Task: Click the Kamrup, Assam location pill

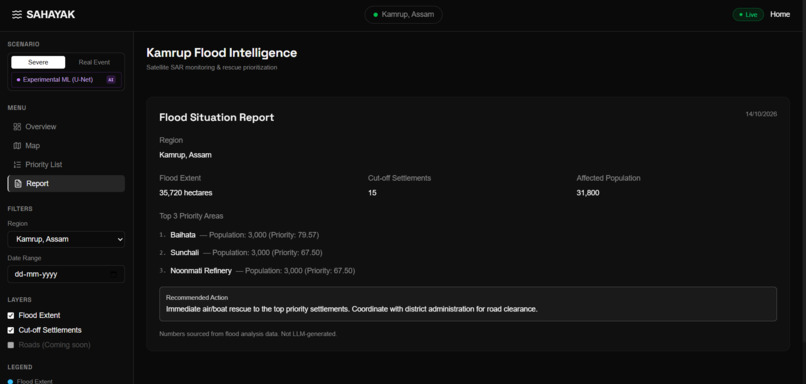Action: (404, 14)
